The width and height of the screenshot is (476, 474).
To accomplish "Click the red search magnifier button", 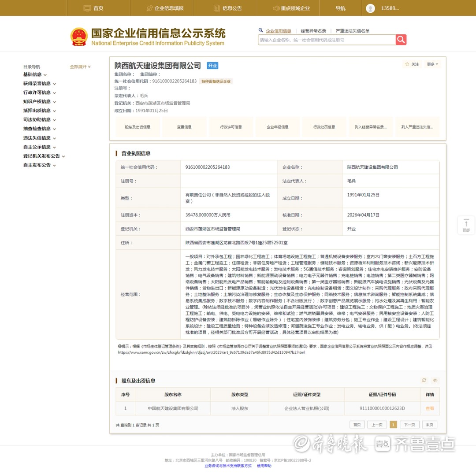I will (401, 40).
